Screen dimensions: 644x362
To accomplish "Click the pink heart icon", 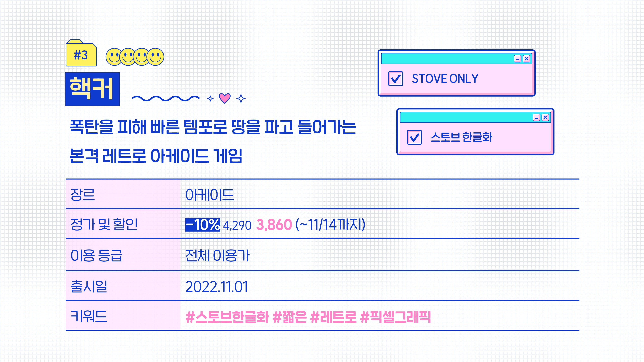I will point(224,98).
